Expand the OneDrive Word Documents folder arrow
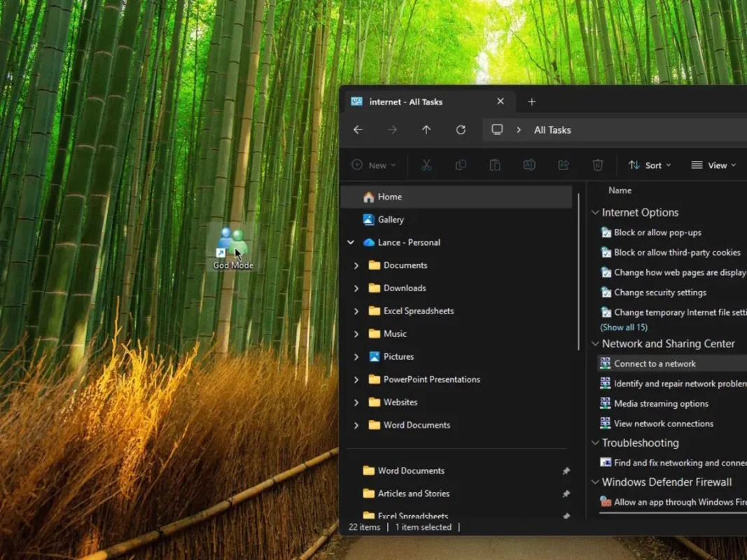Viewport: 747px width, 560px height. pyautogui.click(x=356, y=425)
